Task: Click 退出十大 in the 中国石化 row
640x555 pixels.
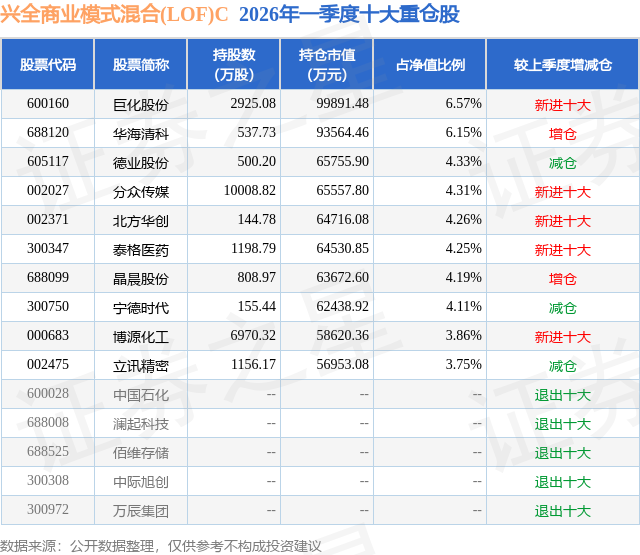Action: [x=563, y=395]
